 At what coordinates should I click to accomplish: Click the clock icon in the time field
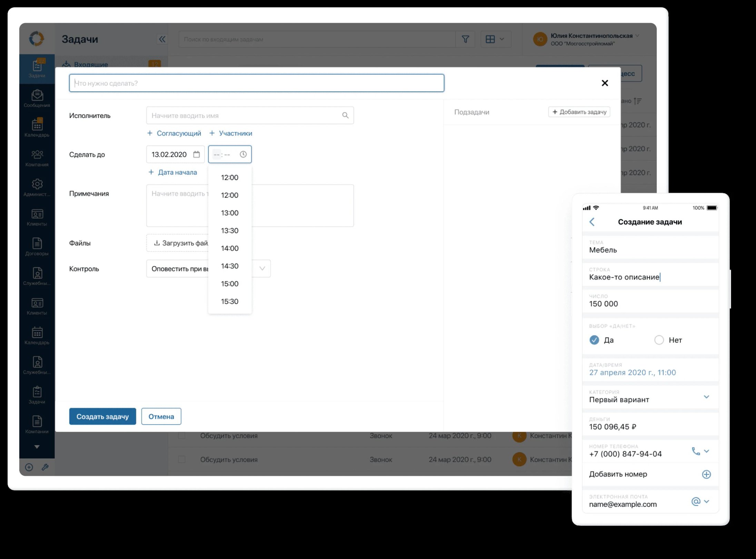click(243, 154)
